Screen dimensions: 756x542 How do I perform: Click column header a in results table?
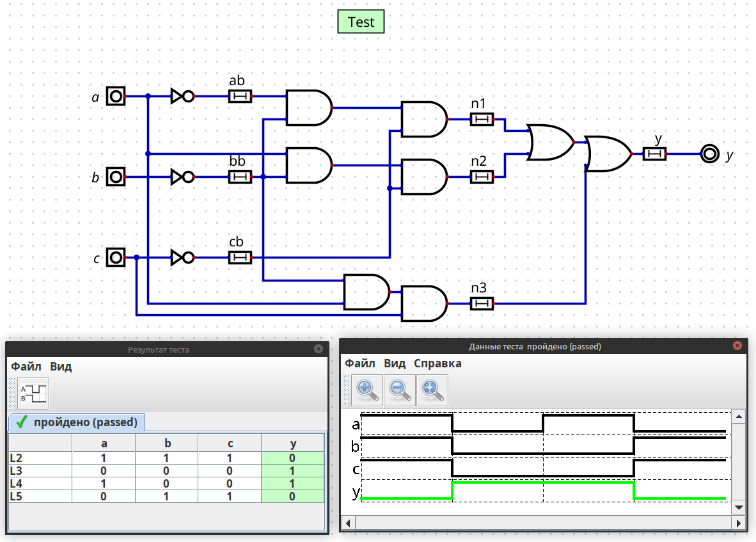(104, 443)
